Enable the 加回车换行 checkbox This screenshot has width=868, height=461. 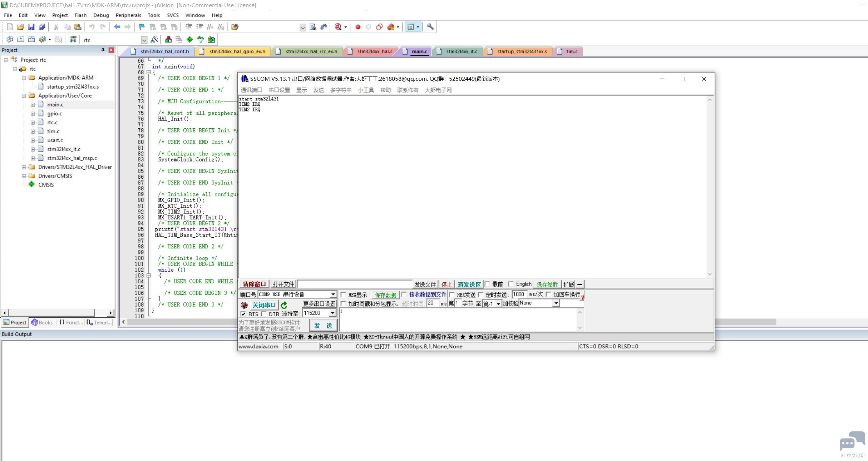pyautogui.click(x=548, y=294)
